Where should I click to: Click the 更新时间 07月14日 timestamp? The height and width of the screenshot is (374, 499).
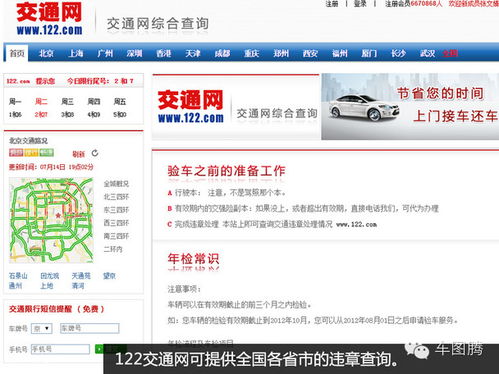pyautogui.click(x=51, y=167)
